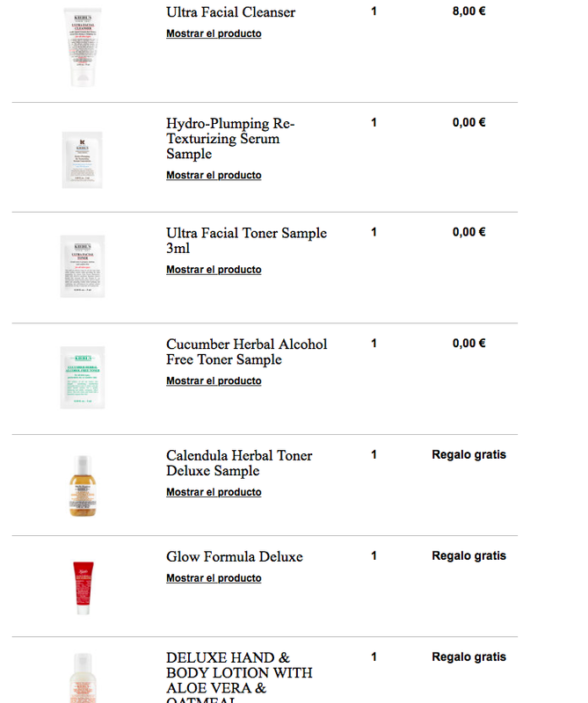
Task: Open 'Mostrar el producto' for Hydro-Plumping Serum Sample
Action: pyautogui.click(x=214, y=175)
